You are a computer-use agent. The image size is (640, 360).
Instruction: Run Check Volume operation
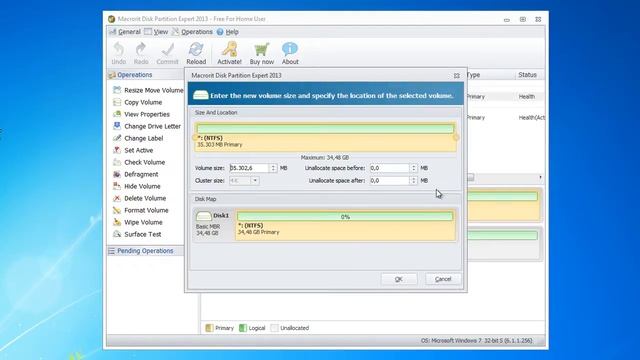click(x=139, y=162)
